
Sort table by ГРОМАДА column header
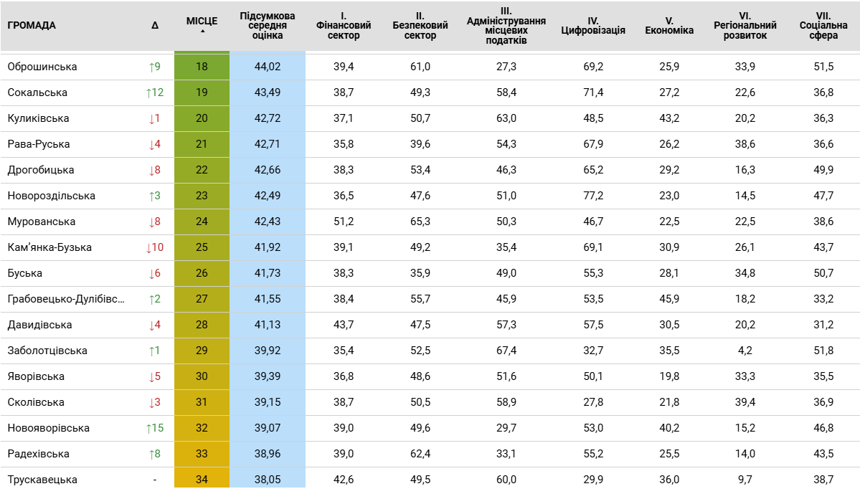(32, 25)
